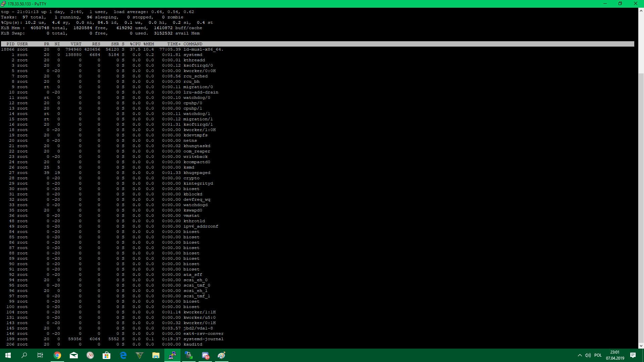The image size is (644, 362).
Task: Click the PuTTY icon in title bar
Action: pos(3,4)
